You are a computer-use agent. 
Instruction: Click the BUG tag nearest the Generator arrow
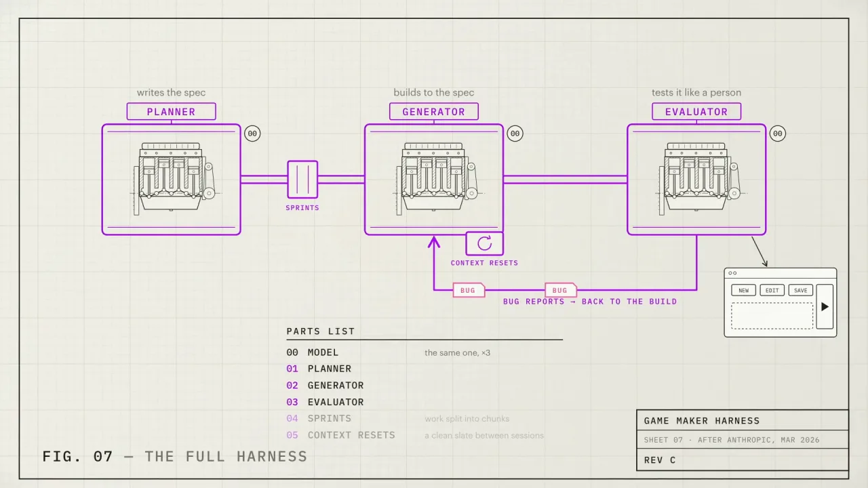469,290
